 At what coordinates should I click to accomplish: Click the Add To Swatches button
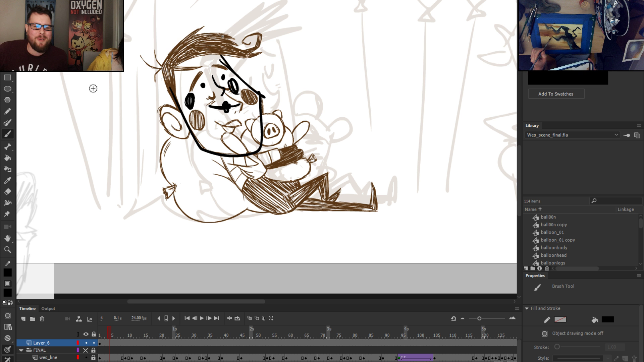pyautogui.click(x=556, y=94)
